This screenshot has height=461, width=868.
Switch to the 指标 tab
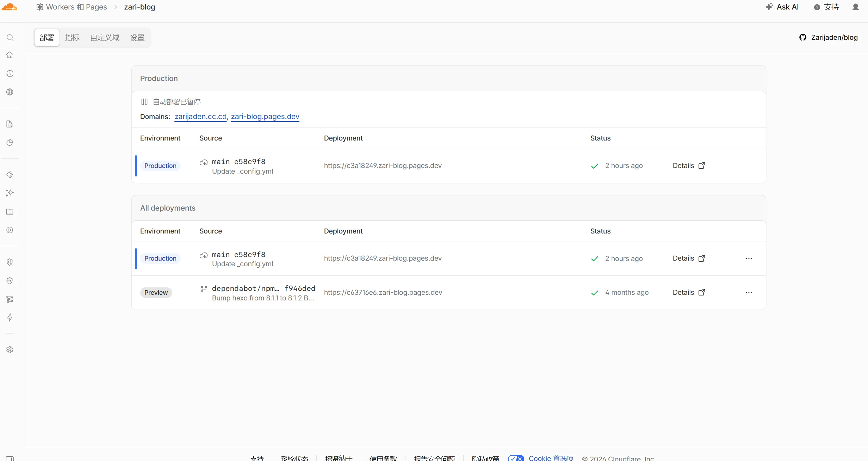(x=72, y=38)
